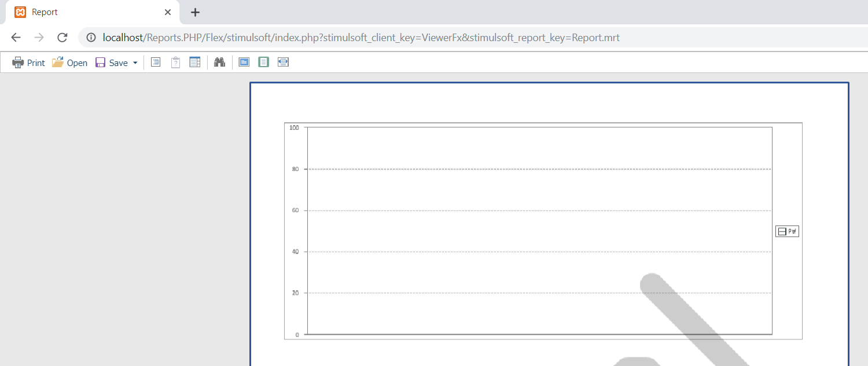This screenshot has height=366, width=868.
Task: Click the browser forward arrow
Action: tap(39, 38)
